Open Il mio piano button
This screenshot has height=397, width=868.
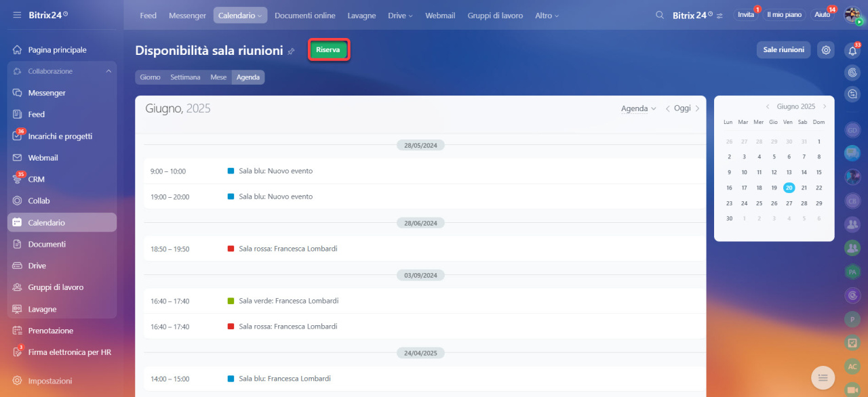[785, 14]
